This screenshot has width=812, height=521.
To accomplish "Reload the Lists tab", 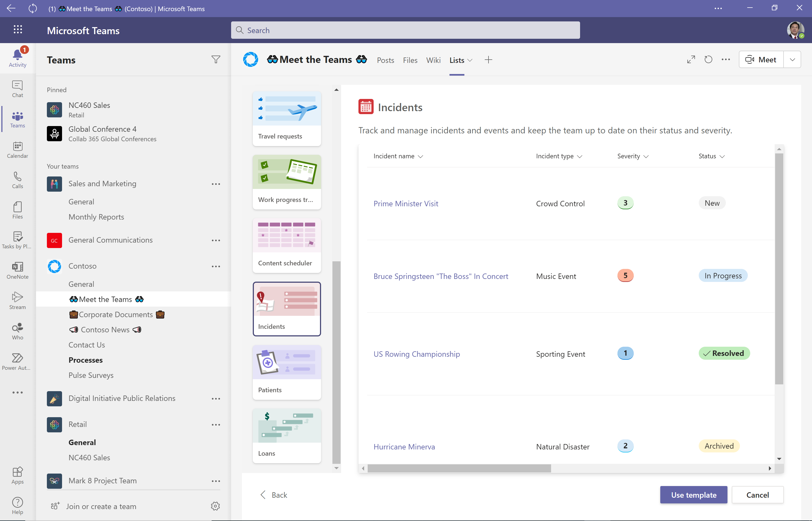I will tap(708, 60).
